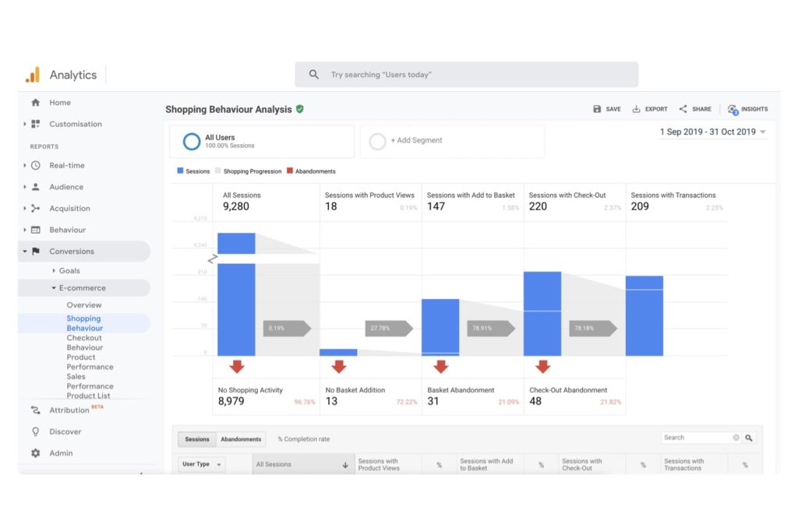Switch table to Abandonments view
Viewport: 798px width, 532px height.
(x=241, y=439)
